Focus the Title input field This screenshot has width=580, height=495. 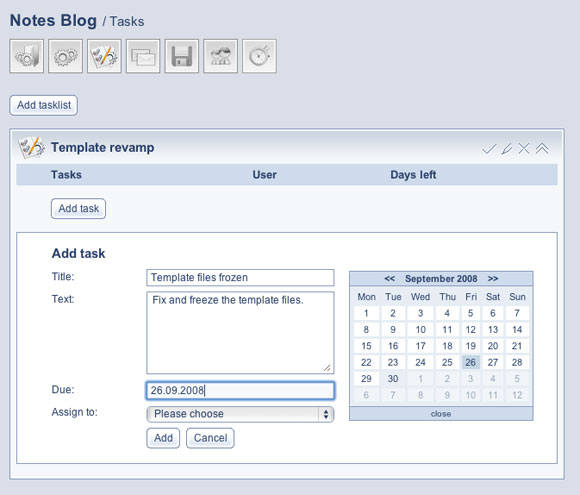pos(240,277)
